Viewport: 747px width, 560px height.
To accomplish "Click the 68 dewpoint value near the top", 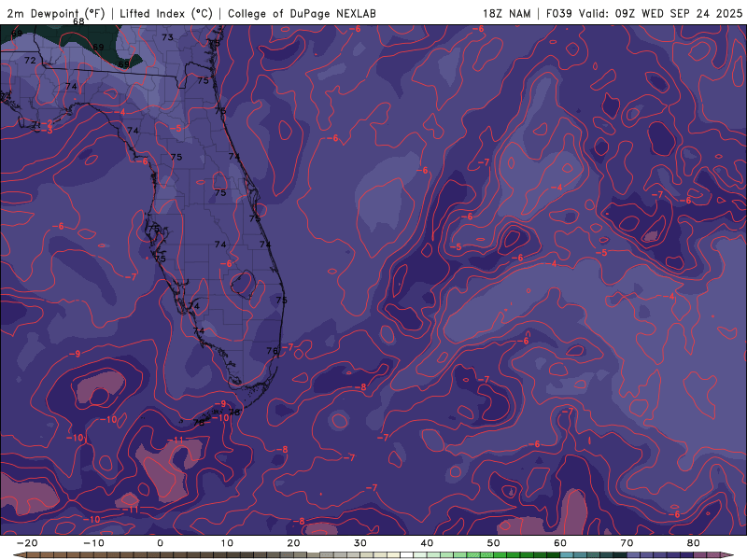I will point(78,21).
